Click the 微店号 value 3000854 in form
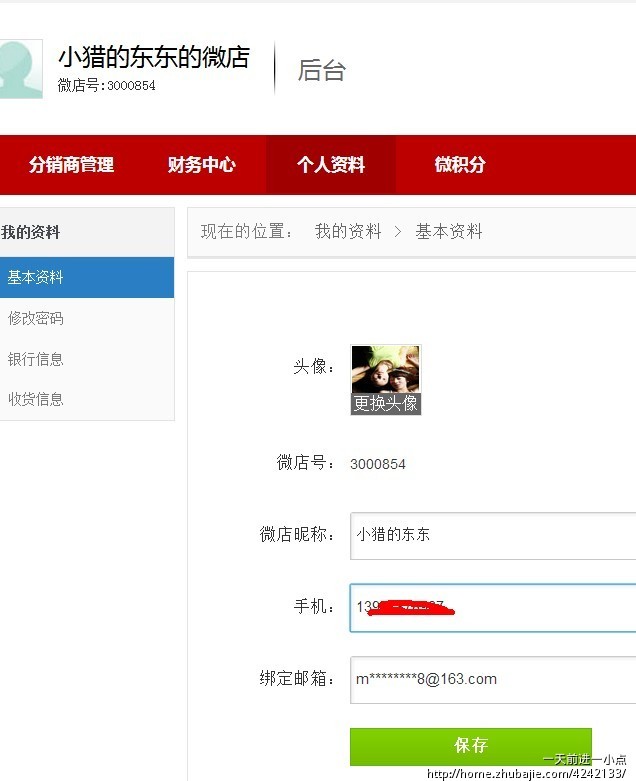The image size is (636, 781). click(378, 464)
